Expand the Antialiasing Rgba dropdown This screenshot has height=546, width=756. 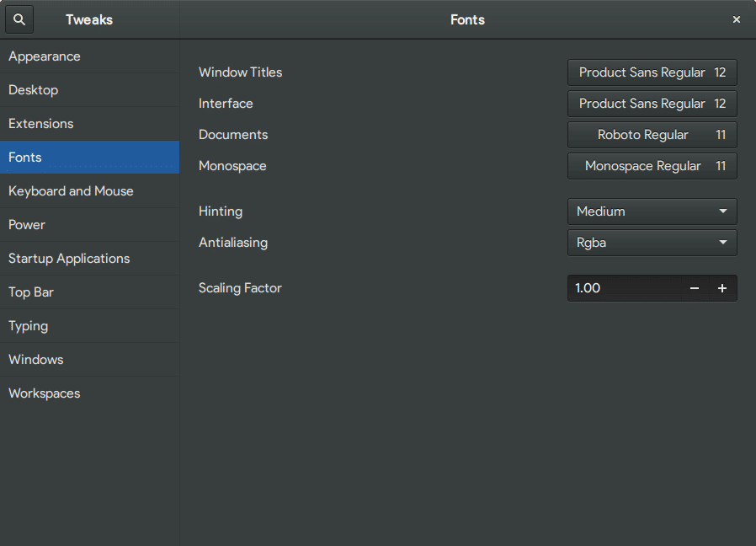click(x=652, y=243)
